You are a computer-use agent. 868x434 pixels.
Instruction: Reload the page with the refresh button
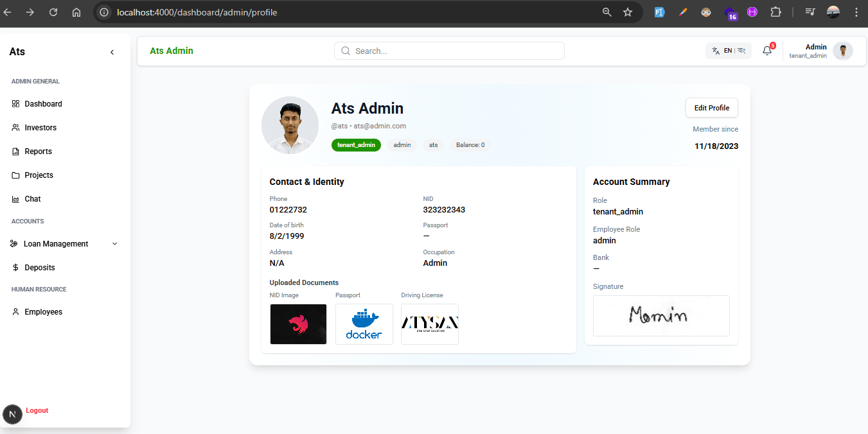53,12
